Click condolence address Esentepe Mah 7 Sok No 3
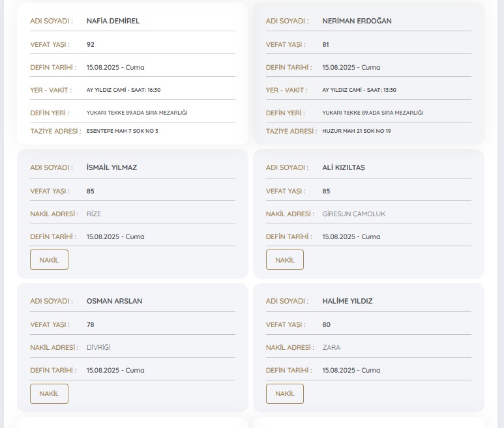 coord(122,131)
